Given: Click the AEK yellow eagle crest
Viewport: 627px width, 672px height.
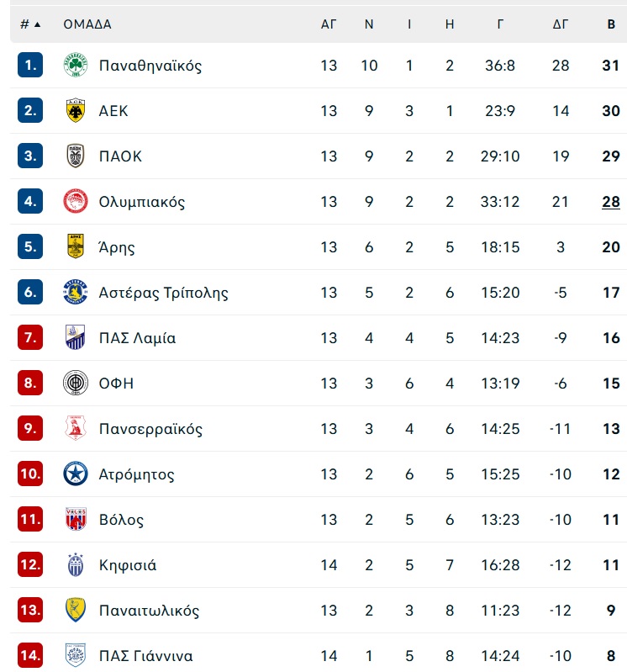Looking at the screenshot, I should pos(76,110).
